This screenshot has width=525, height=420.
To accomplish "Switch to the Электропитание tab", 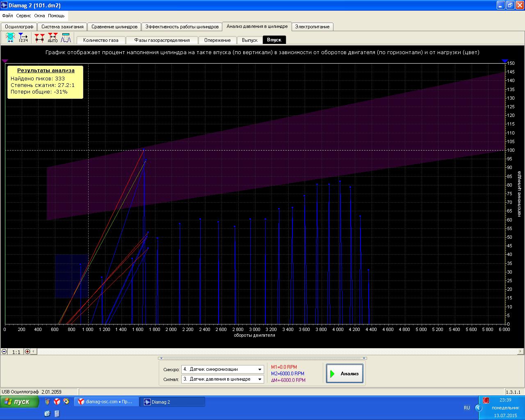I will click(x=312, y=27).
